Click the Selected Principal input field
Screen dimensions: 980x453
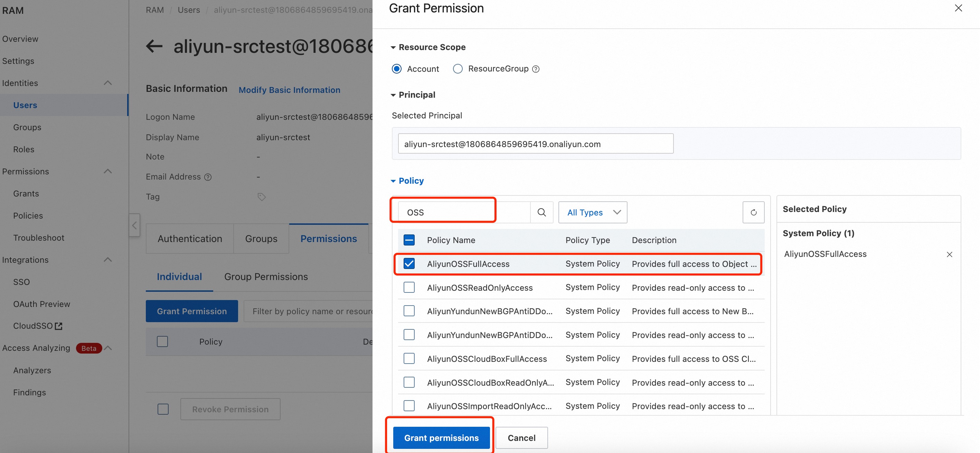[536, 144]
